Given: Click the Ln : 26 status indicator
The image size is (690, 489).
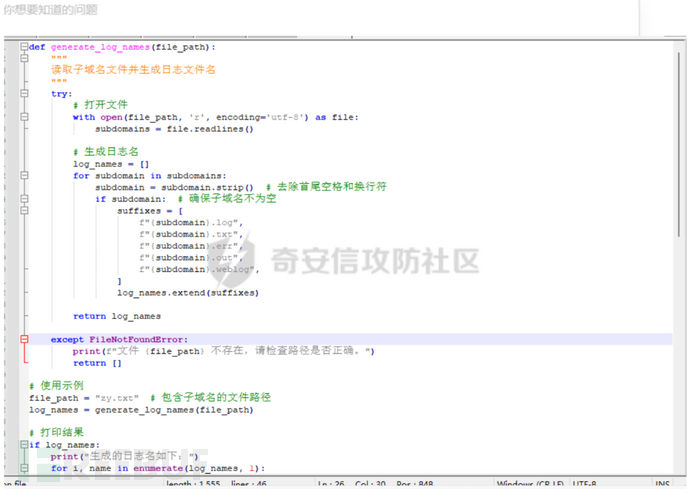Looking at the screenshot, I should [336, 484].
